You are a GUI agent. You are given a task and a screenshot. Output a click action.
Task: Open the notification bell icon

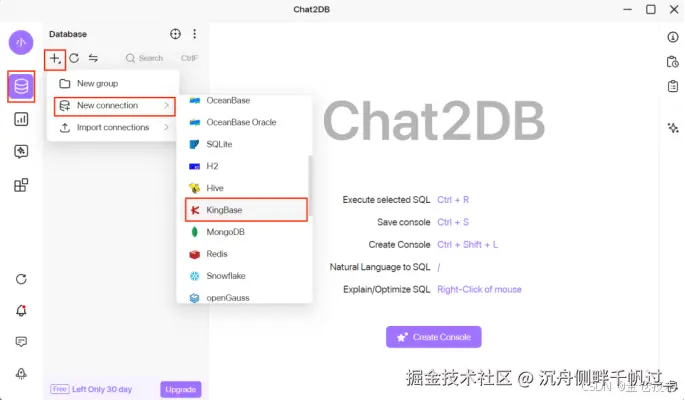tap(21, 310)
